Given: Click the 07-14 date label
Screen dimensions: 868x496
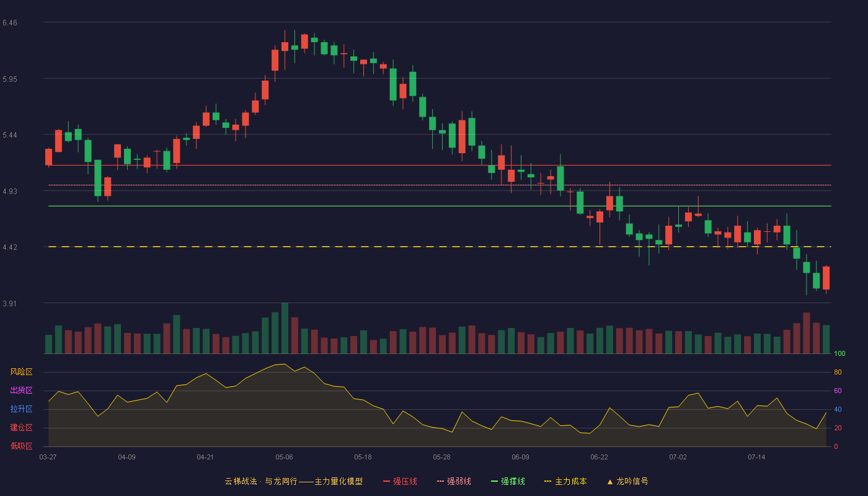Looking at the screenshot, I should [756, 457].
